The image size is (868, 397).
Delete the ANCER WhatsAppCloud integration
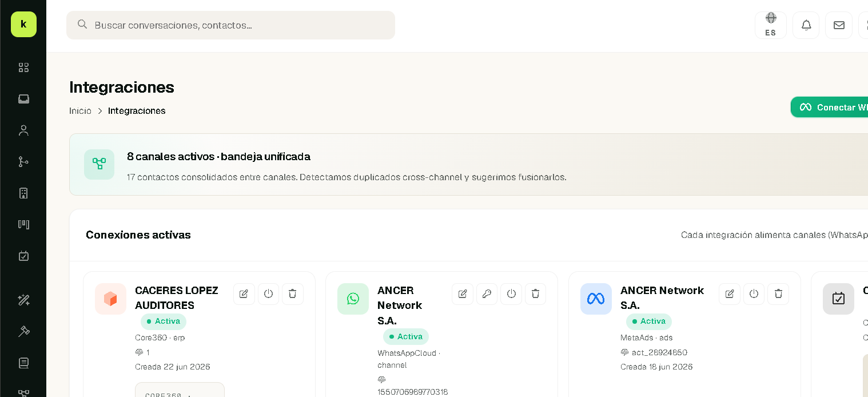tap(535, 294)
